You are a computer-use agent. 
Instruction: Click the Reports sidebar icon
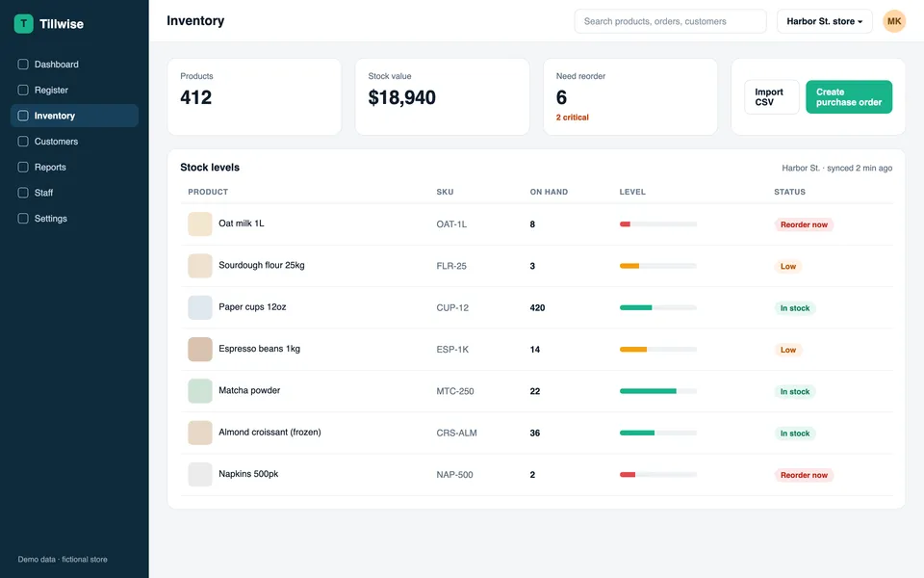point(23,167)
